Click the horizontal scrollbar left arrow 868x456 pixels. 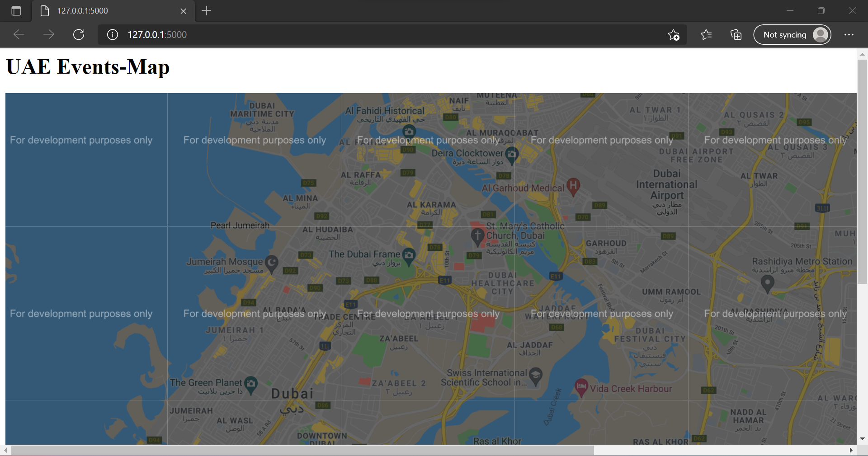[5, 450]
